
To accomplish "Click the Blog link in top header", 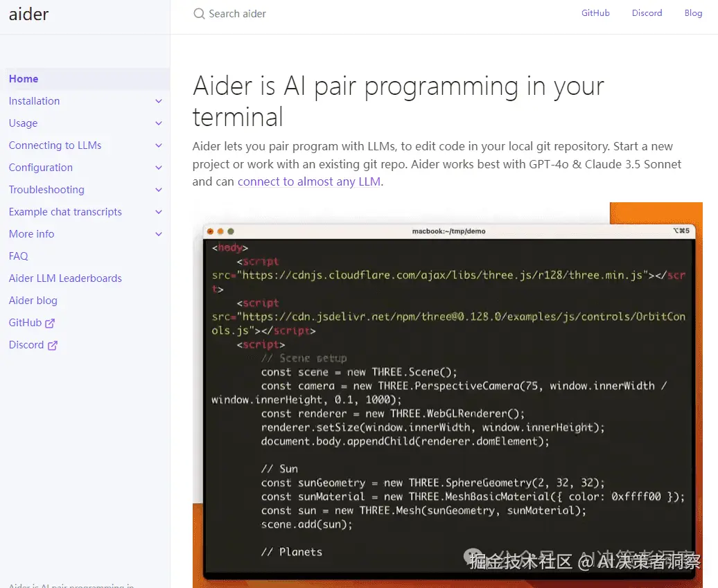I will (693, 12).
